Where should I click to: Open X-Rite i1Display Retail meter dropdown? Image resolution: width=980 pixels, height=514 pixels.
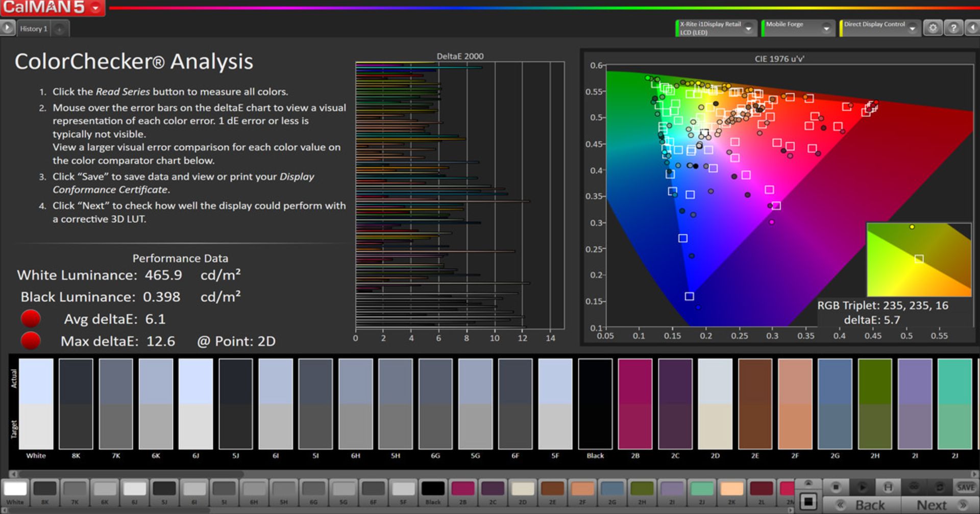[x=748, y=29]
